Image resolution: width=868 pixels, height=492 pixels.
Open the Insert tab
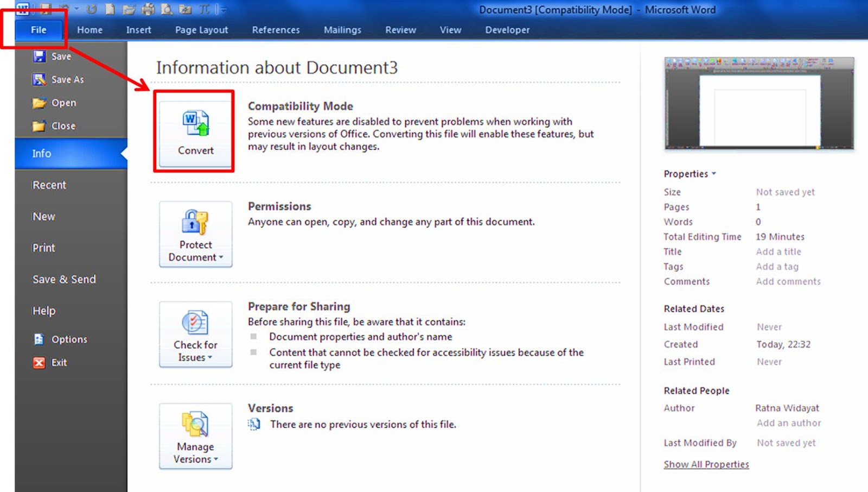coord(139,30)
